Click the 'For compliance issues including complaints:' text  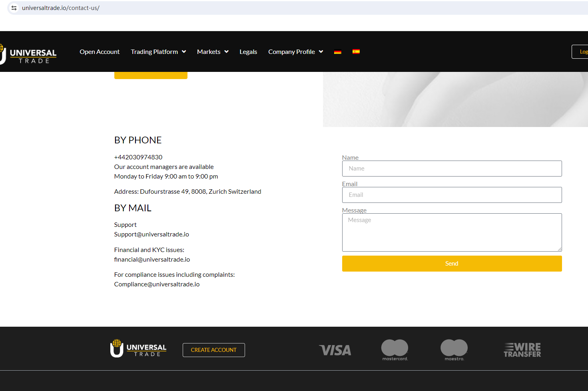tap(174, 275)
